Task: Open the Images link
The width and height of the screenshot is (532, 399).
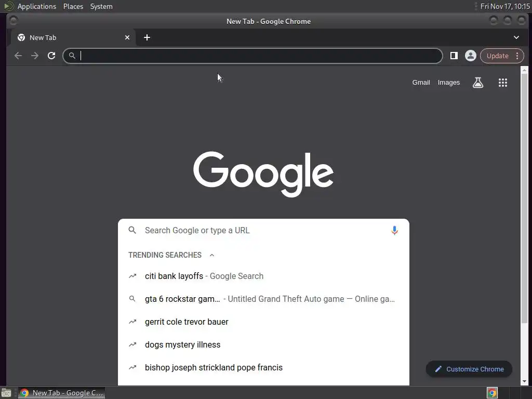Action: (x=448, y=83)
